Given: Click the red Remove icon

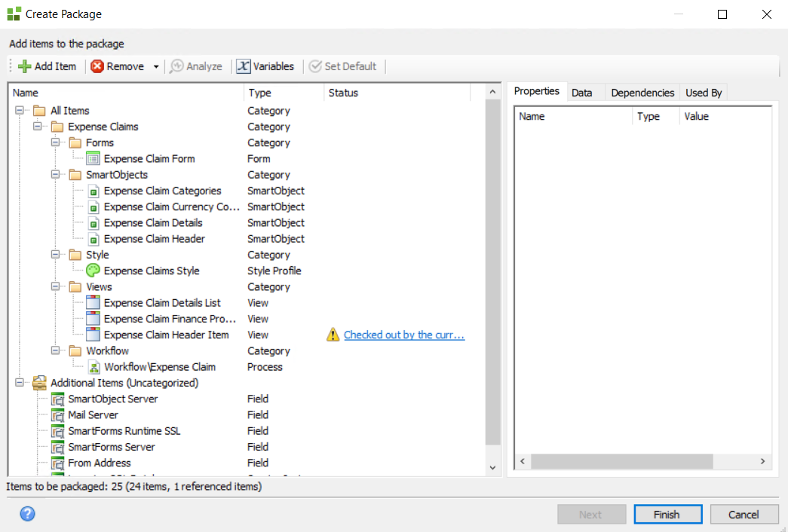Looking at the screenshot, I should [97, 66].
